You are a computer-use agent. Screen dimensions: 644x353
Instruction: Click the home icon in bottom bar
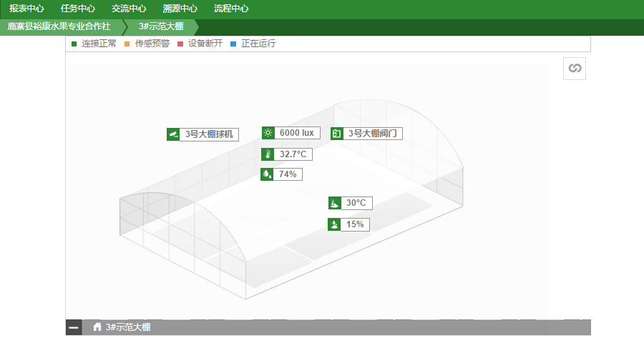(97, 327)
